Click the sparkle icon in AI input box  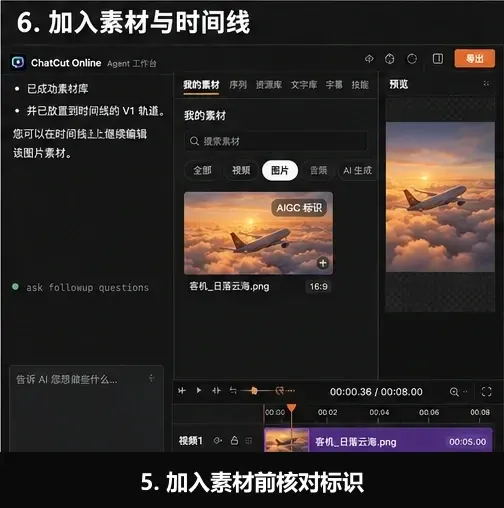click(152, 378)
